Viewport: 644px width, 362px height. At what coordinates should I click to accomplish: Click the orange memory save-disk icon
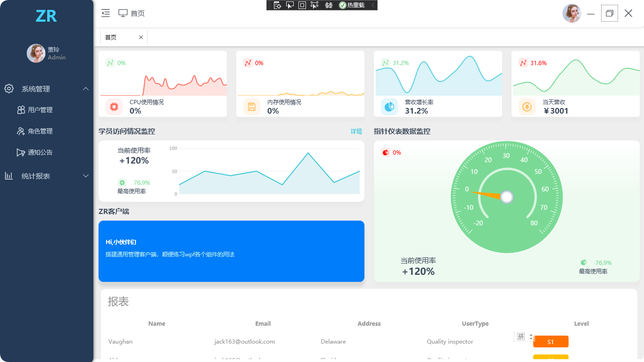pyautogui.click(x=252, y=107)
